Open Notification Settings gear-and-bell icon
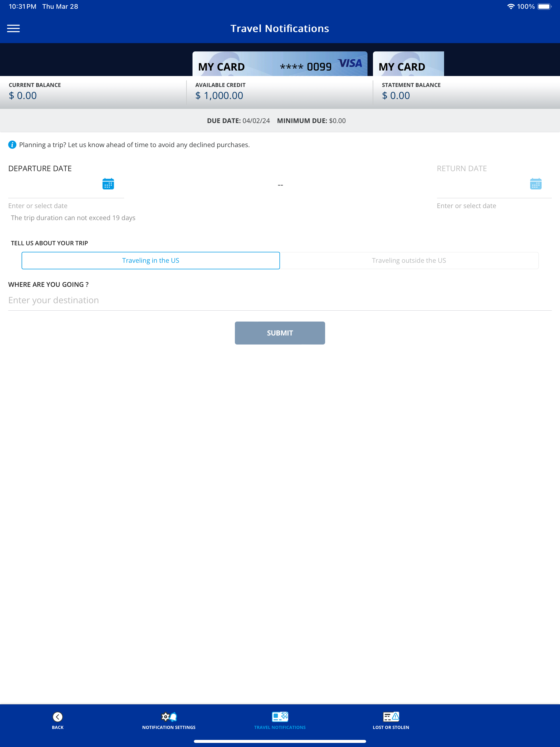 coord(169,717)
